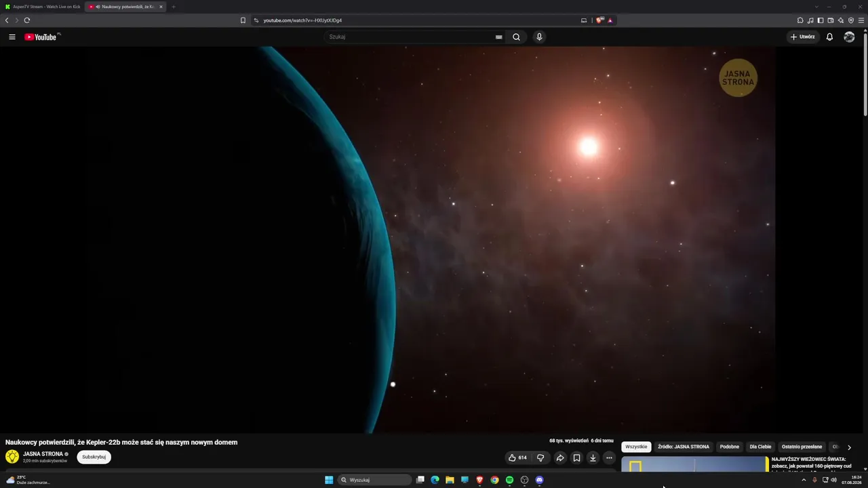Open the Brave VPN shield icon
The height and width of the screenshot is (488, 868).
(851, 20)
